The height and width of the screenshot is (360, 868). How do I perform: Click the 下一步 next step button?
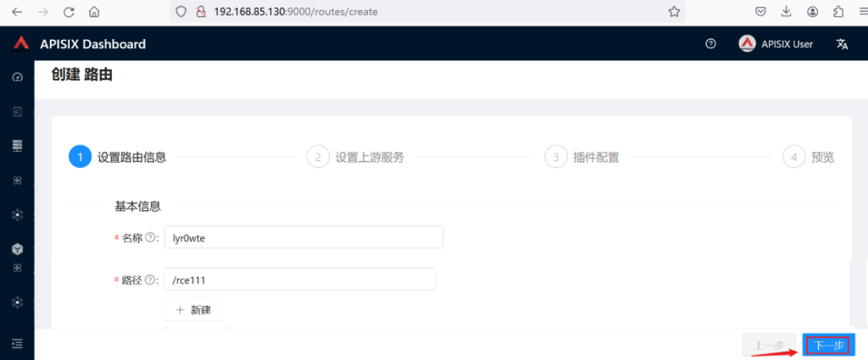click(829, 345)
